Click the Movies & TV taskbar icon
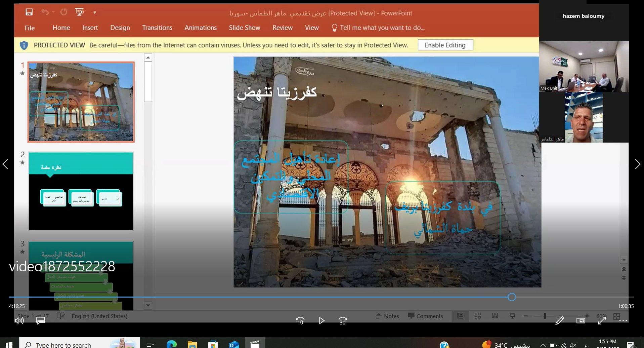This screenshot has width=644, height=348. (x=255, y=344)
